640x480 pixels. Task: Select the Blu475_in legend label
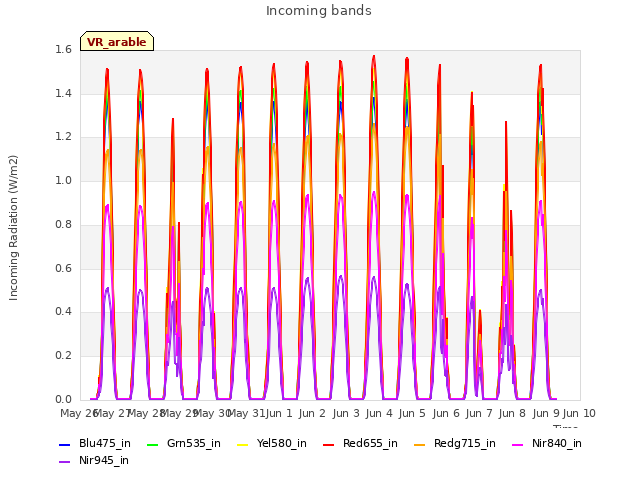click(x=105, y=443)
